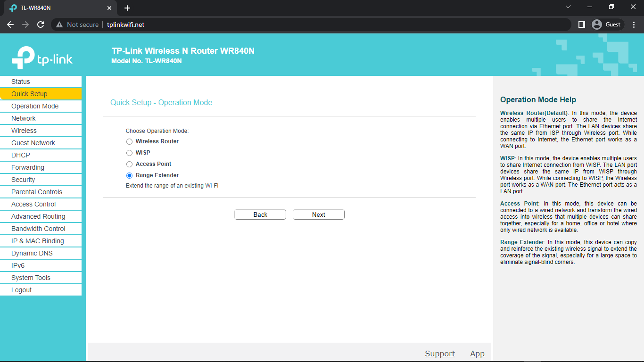Open the Status menu item
Viewport: 644px width, 362px height.
point(41,82)
